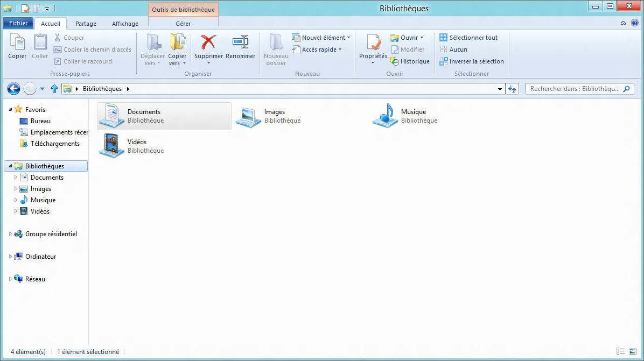Screen dimensions: 644x361
Task: Select Musique in the navigation tree
Action: [43, 200]
